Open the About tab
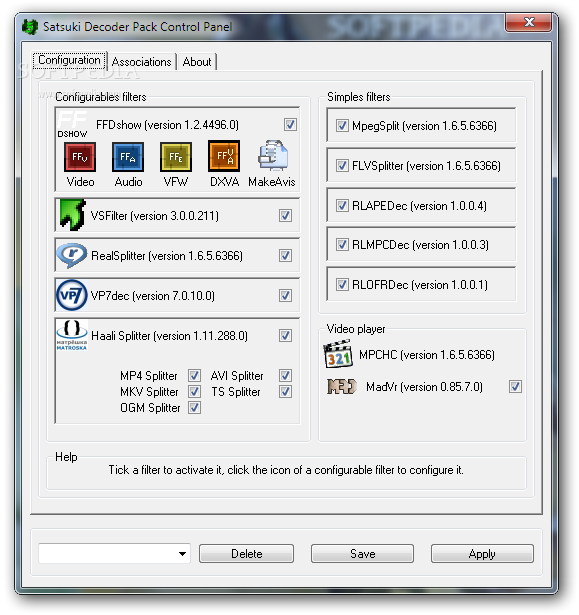The height and width of the screenshot is (615, 579). (x=197, y=62)
